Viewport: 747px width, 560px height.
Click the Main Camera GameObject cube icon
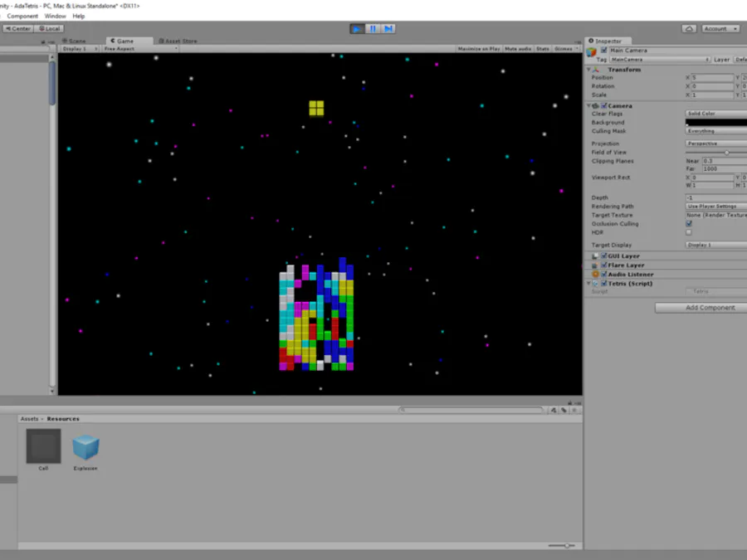(x=592, y=51)
